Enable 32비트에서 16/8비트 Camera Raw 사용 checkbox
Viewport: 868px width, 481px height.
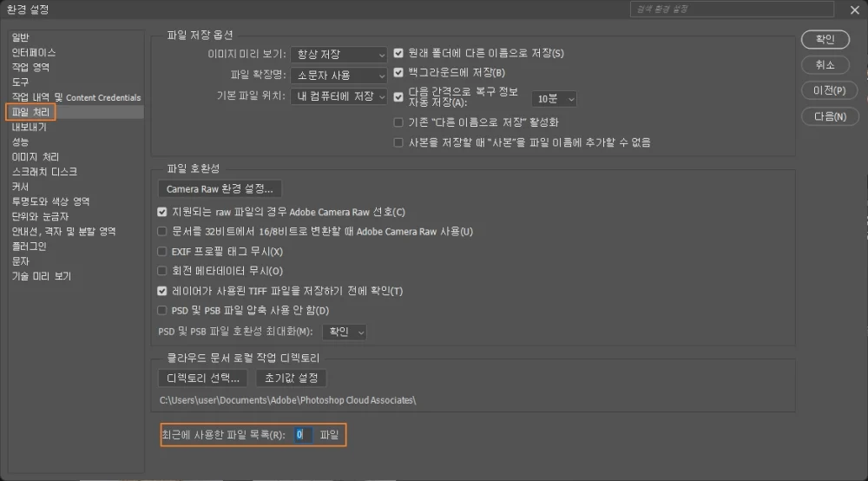coord(161,231)
